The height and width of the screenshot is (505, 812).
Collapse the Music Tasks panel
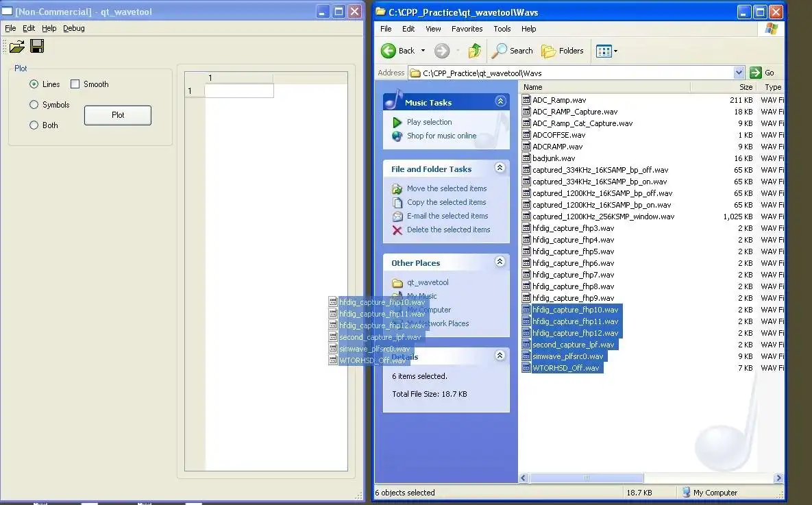[500, 101]
